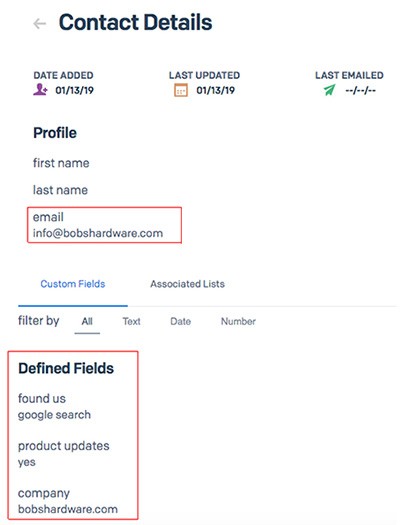Click the info@bobshardware.com email address
The image size is (400, 525).
tap(98, 233)
